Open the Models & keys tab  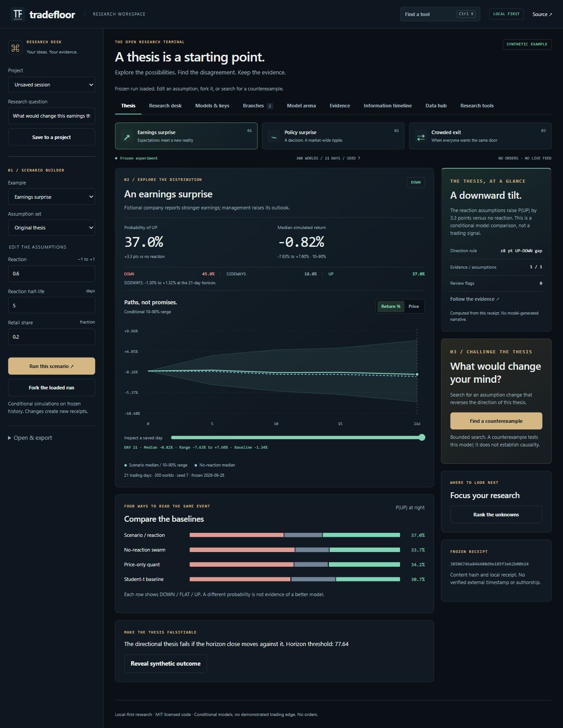point(212,106)
